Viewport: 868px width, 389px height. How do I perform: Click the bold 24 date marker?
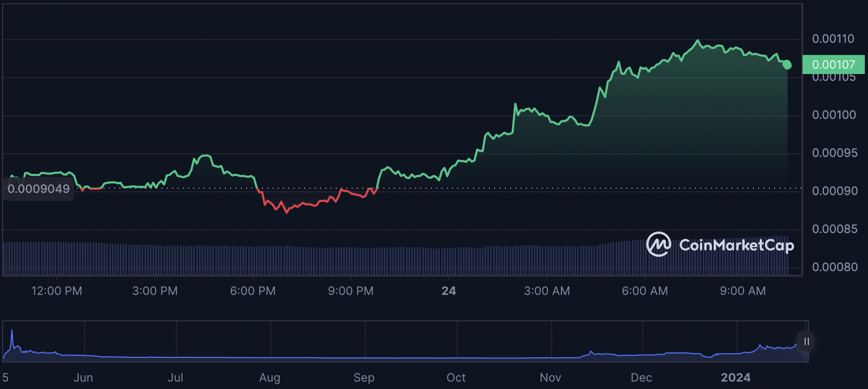pyautogui.click(x=449, y=291)
